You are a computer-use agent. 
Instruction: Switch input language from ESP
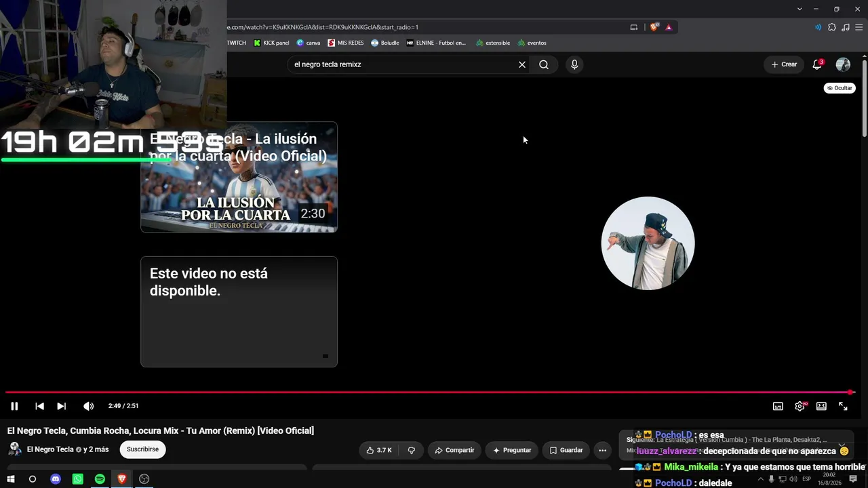point(807,479)
